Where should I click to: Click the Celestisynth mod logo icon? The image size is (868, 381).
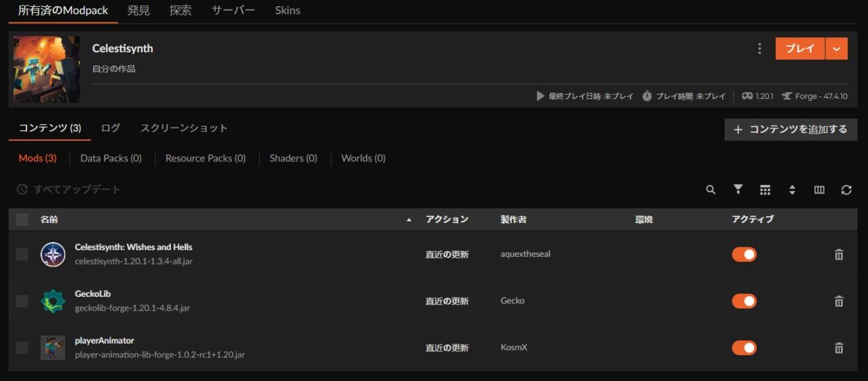[x=53, y=254]
